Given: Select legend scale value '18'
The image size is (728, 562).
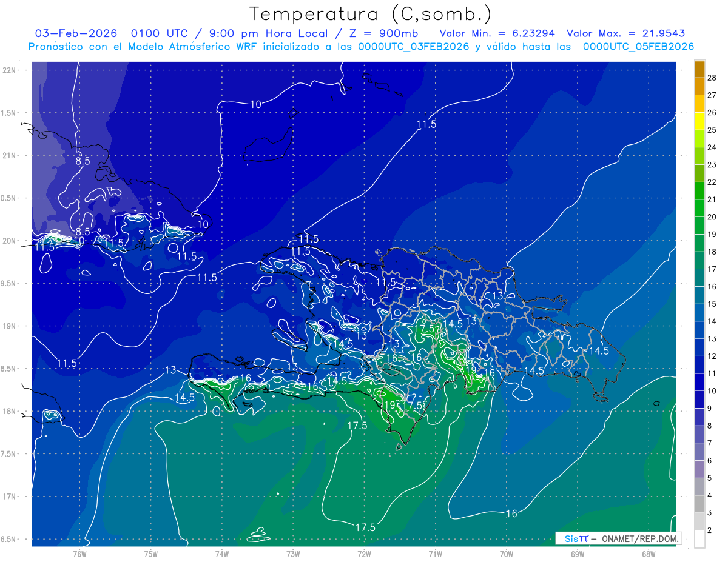Looking at the screenshot, I should click(712, 252).
